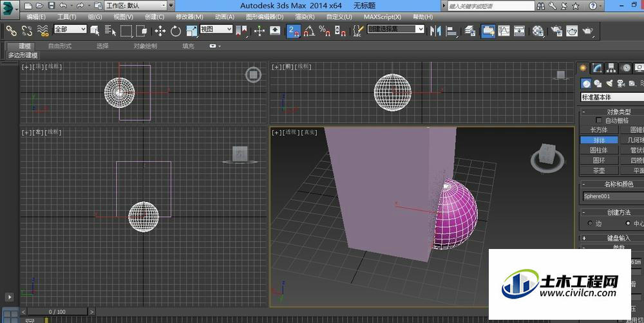The width and height of the screenshot is (644, 323).
Task: Click the 多边形建模 panel button
Action: pyautogui.click(x=23, y=55)
